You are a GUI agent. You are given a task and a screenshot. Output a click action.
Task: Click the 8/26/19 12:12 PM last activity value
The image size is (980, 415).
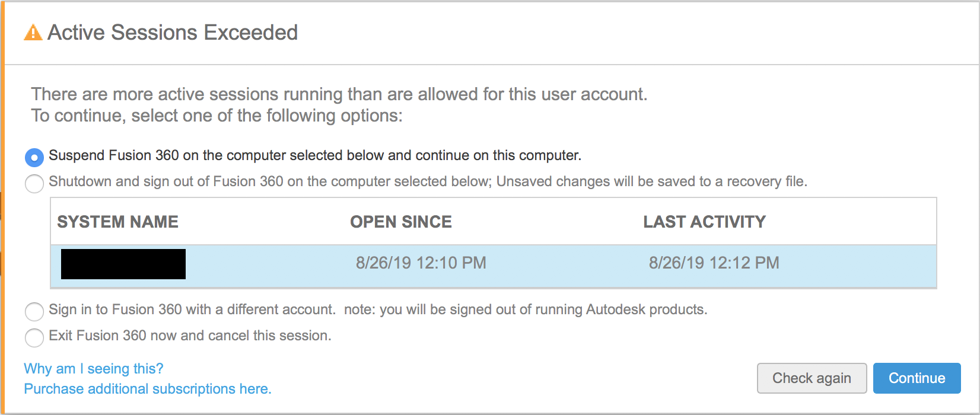pyautogui.click(x=714, y=263)
